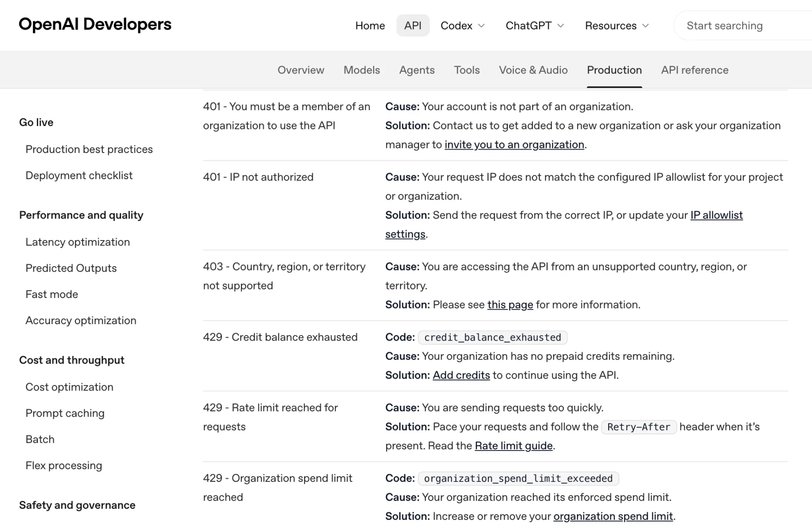Image resolution: width=812 pixels, height=527 pixels.
Task: Select the API nav item
Action: tap(413, 26)
